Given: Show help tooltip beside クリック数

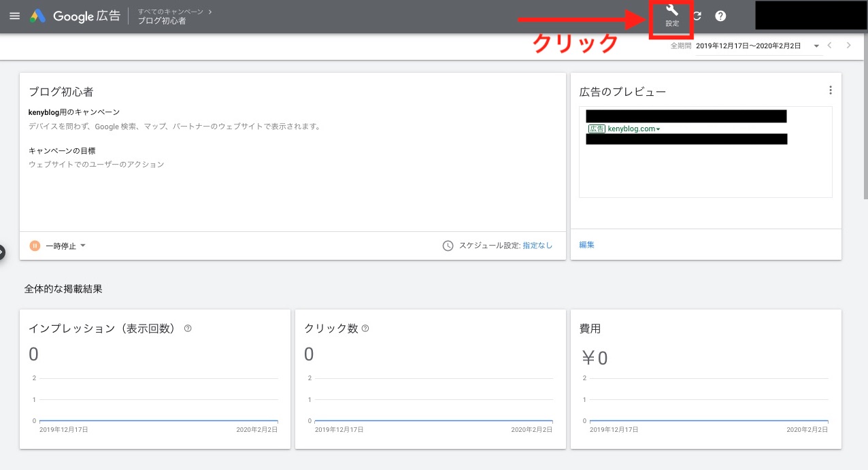Looking at the screenshot, I should click(x=365, y=329).
